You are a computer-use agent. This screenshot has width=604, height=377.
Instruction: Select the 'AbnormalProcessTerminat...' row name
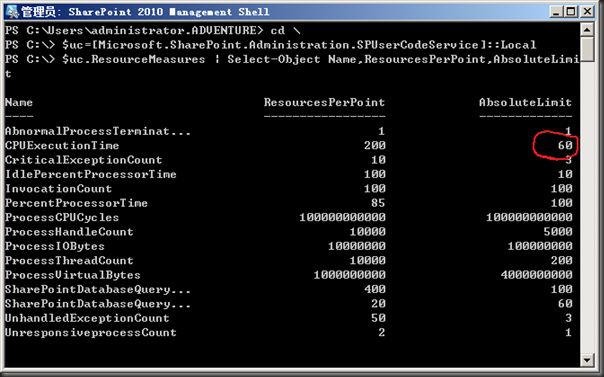pos(98,131)
